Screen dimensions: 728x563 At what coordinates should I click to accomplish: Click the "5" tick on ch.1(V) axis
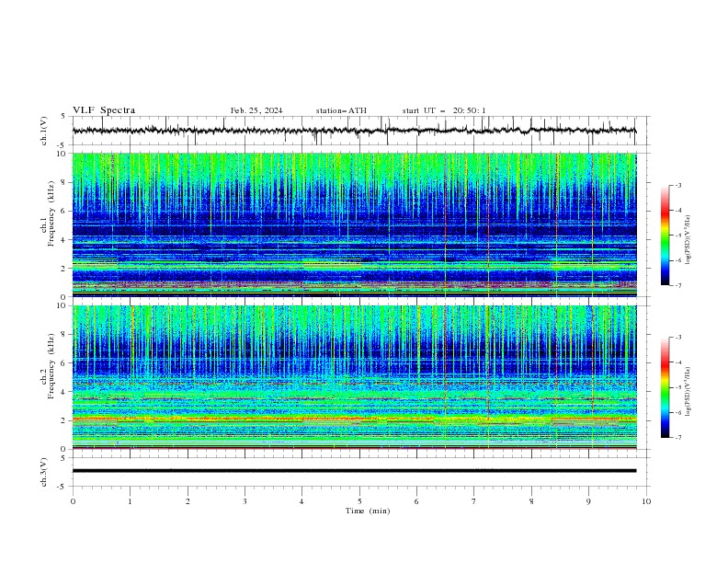click(63, 117)
